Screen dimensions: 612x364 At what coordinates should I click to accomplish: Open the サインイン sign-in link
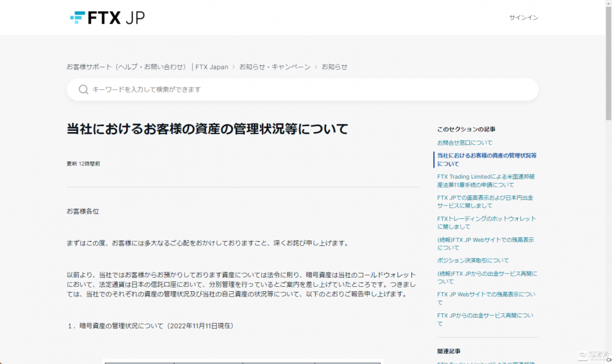(x=523, y=18)
